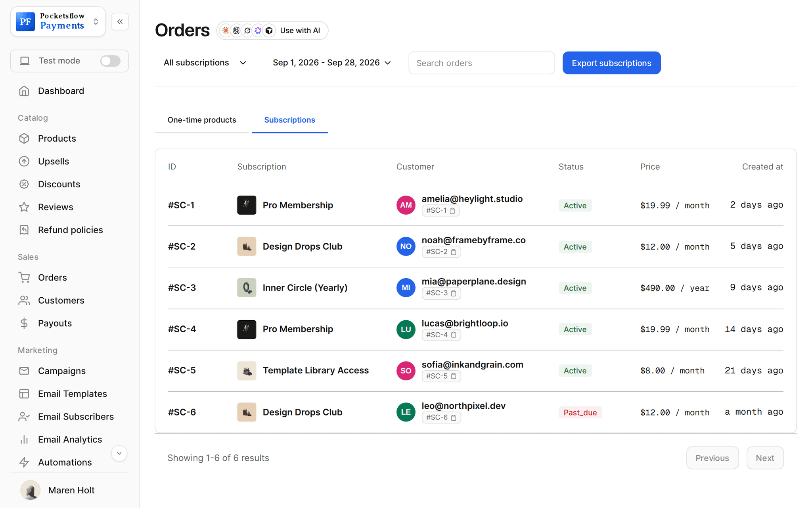The image size is (812, 508).
Task: Open Refund policies
Action: click(x=70, y=230)
